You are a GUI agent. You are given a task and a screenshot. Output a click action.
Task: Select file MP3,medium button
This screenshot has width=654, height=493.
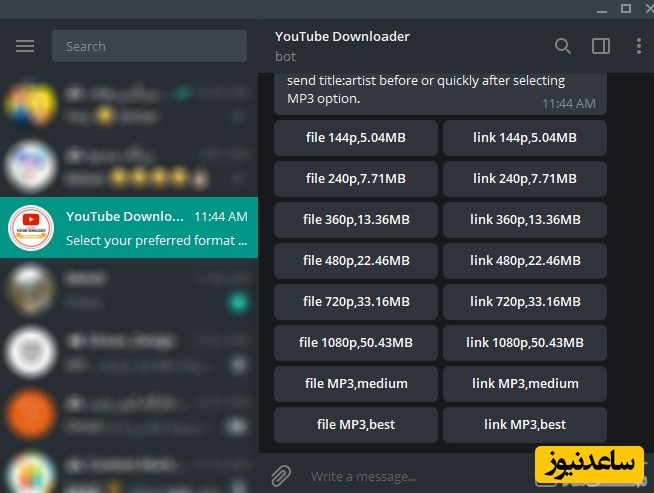[356, 384]
